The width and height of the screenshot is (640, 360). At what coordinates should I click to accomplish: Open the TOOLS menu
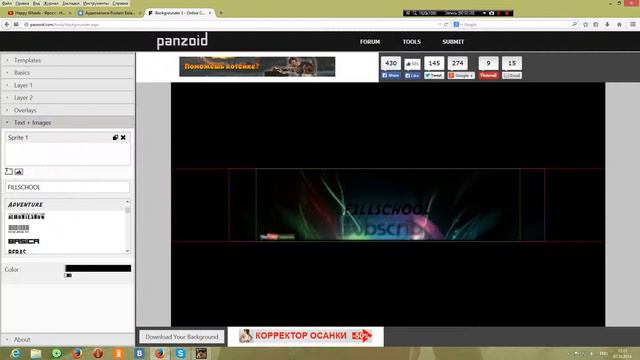411,42
